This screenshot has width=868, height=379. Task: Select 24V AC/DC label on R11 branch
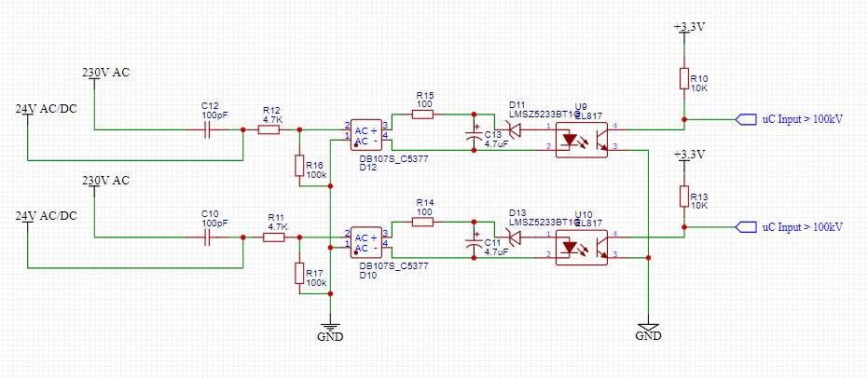coord(46,217)
